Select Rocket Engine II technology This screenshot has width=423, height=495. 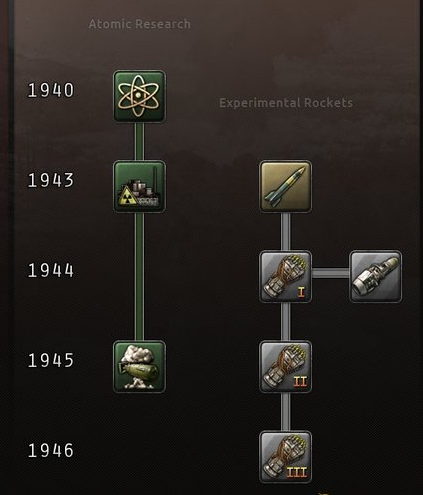[x=285, y=366]
